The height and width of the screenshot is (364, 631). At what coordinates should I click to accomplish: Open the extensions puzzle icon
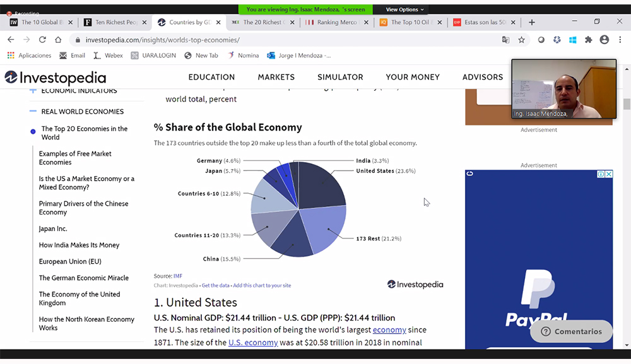[x=589, y=40]
